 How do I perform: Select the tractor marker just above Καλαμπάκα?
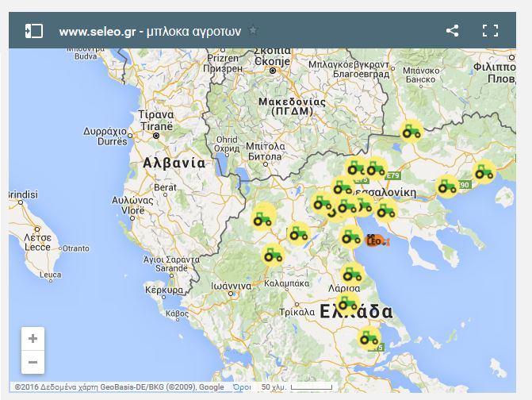pyautogui.click(x=273, y=255)
